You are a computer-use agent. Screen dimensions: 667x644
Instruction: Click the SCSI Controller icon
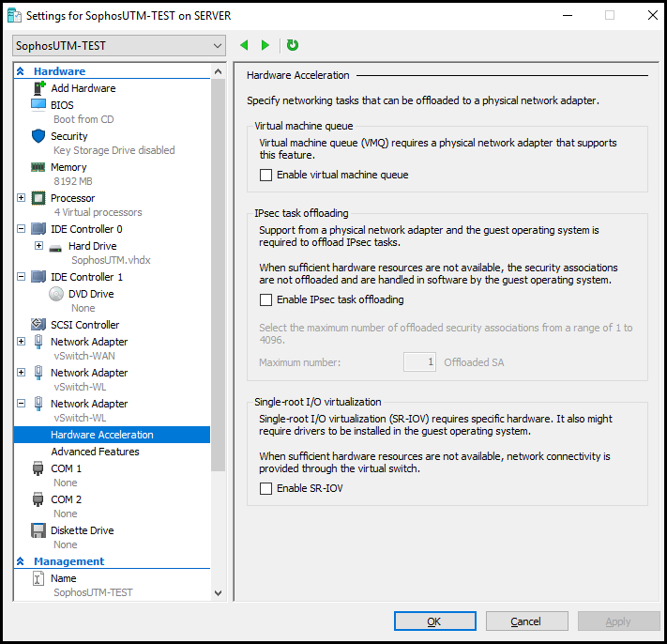(x=38, y=324)
